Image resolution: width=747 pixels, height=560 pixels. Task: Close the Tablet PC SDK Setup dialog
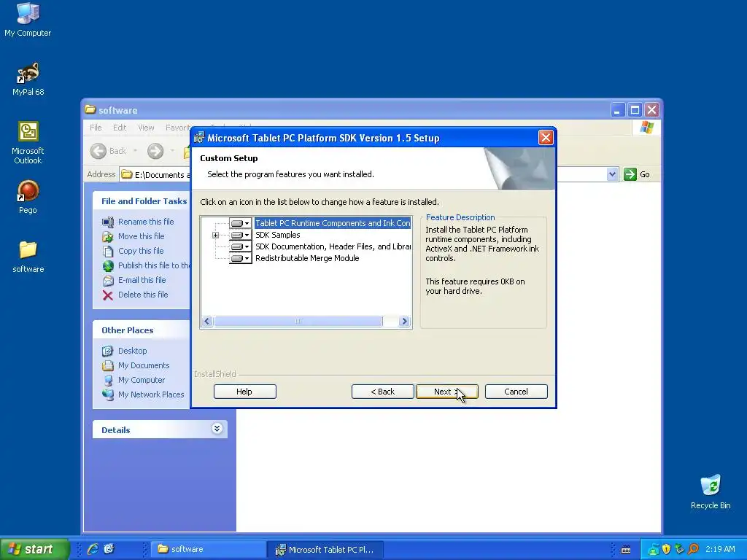point(546,138)
